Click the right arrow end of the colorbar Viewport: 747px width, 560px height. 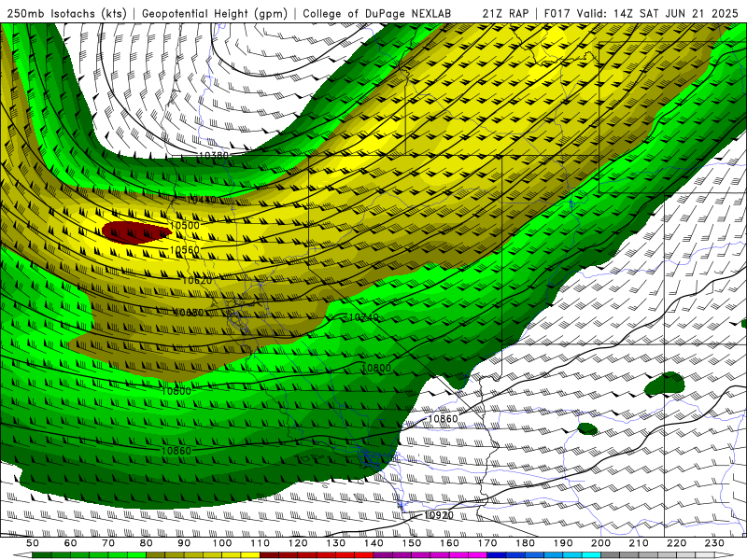pos(726,555)
